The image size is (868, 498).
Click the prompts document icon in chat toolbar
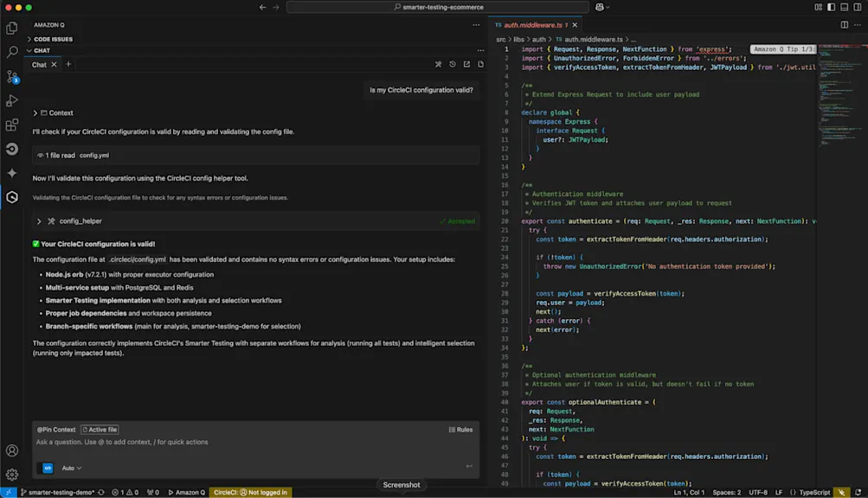[480, 64]
